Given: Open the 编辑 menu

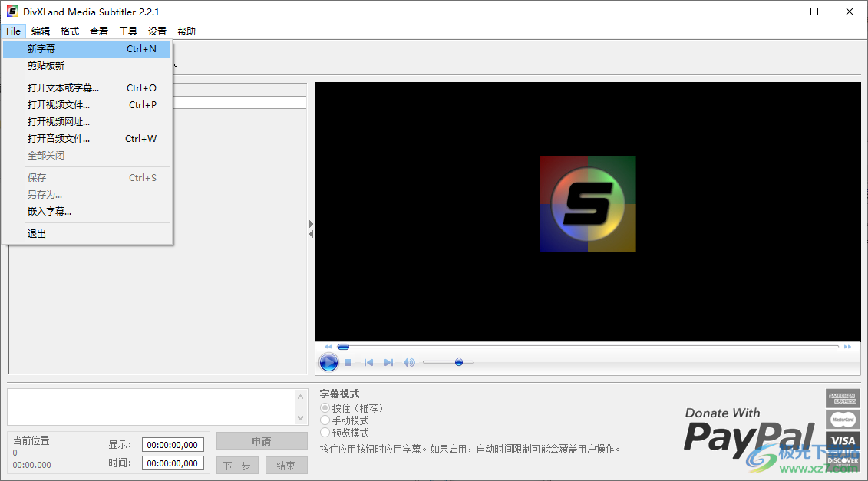Looking at the screenshot, I should click(41, 31).
